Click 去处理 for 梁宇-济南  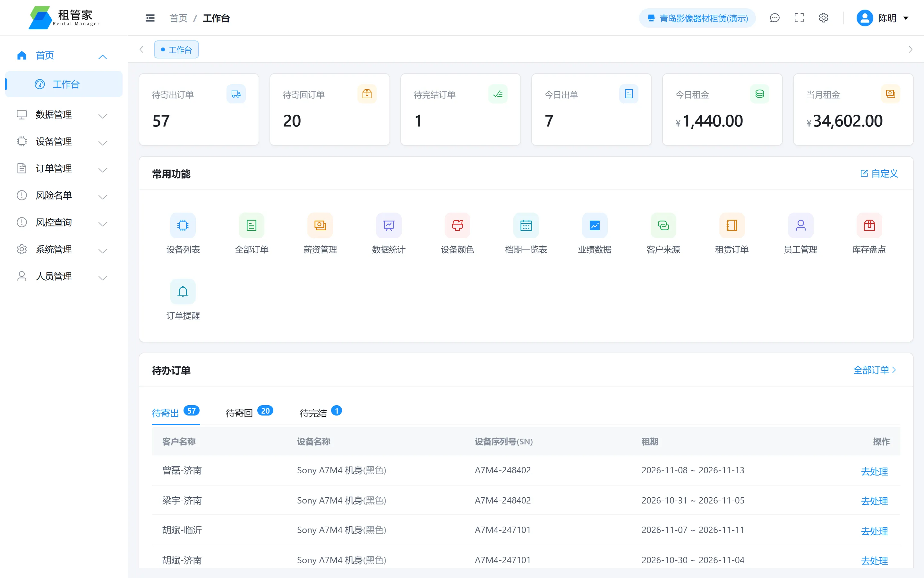(874, 501)
